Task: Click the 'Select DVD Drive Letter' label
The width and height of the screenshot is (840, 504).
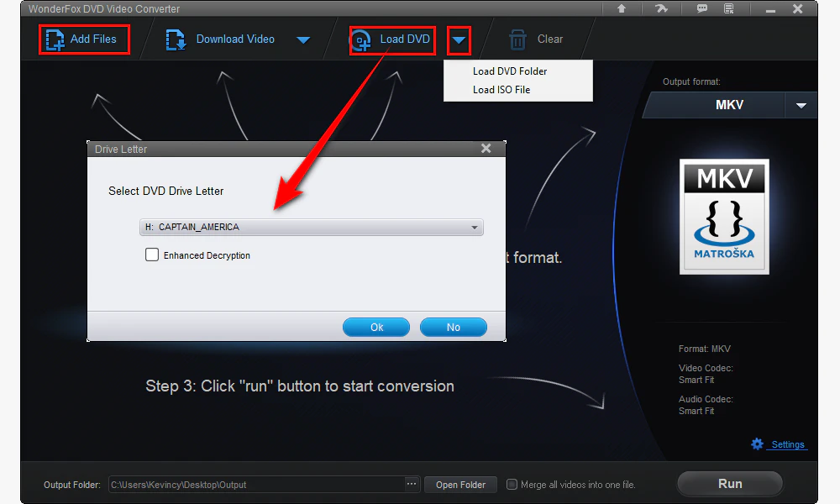Action: pyautogui.click(x=166, y=192)
